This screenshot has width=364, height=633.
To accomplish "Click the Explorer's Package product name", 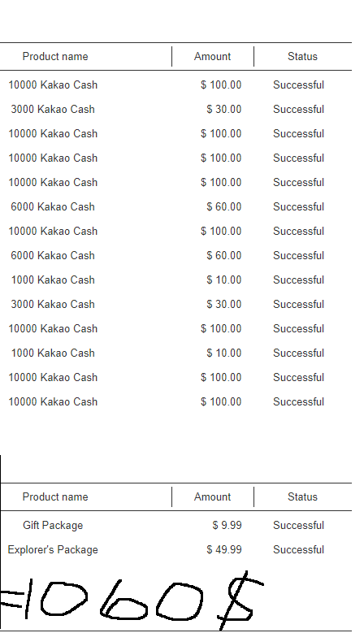I will 53,550.
